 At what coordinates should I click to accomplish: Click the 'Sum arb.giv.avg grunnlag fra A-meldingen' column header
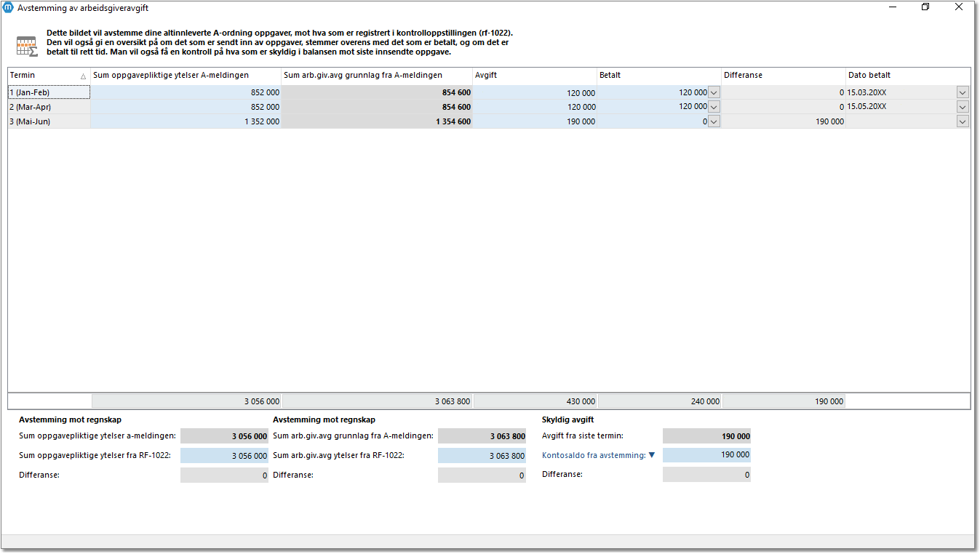coord(377,76)
